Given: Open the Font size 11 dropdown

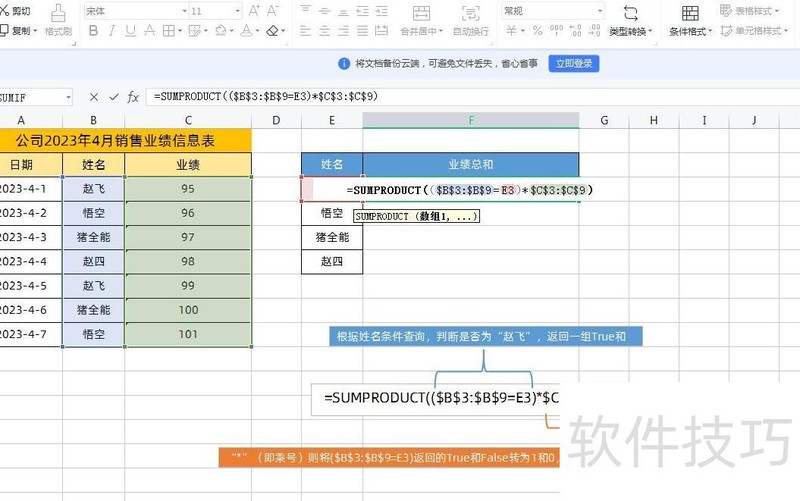Looking at the screenshot, I should (237, 11).
